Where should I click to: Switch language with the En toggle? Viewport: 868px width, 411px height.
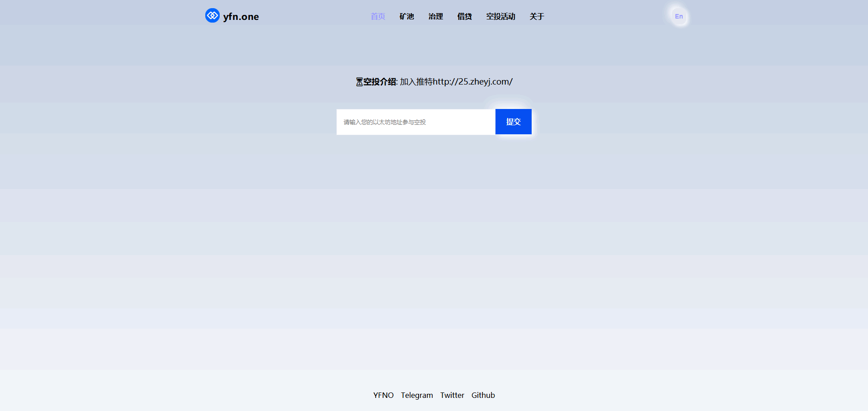[679, 17]
